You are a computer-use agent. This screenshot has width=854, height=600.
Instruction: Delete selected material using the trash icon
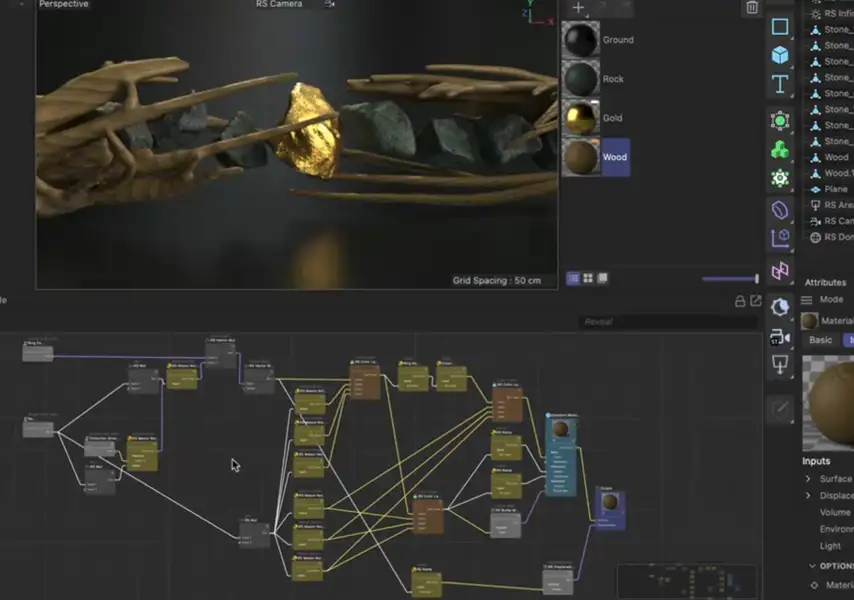pyautogui.click(x=751, y=8)
